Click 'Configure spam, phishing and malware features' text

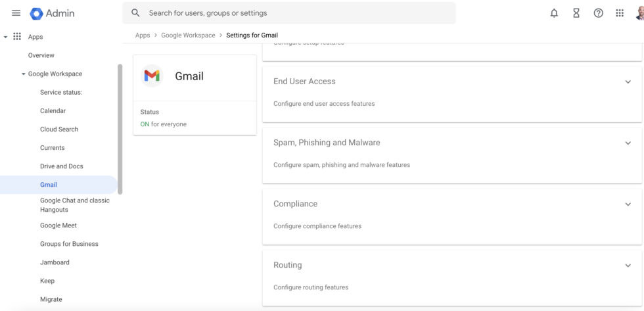(x=342, y=165)
